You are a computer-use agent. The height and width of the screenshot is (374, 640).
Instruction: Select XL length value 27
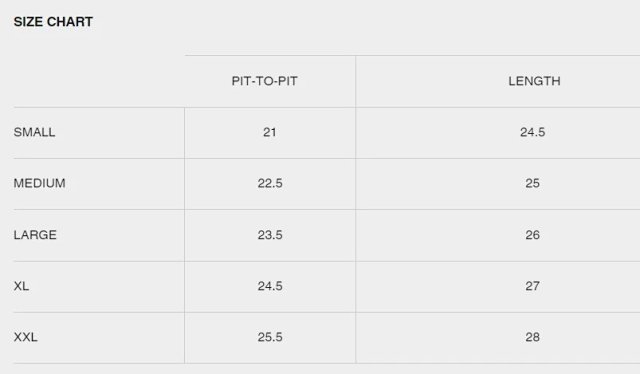(533, 286)
